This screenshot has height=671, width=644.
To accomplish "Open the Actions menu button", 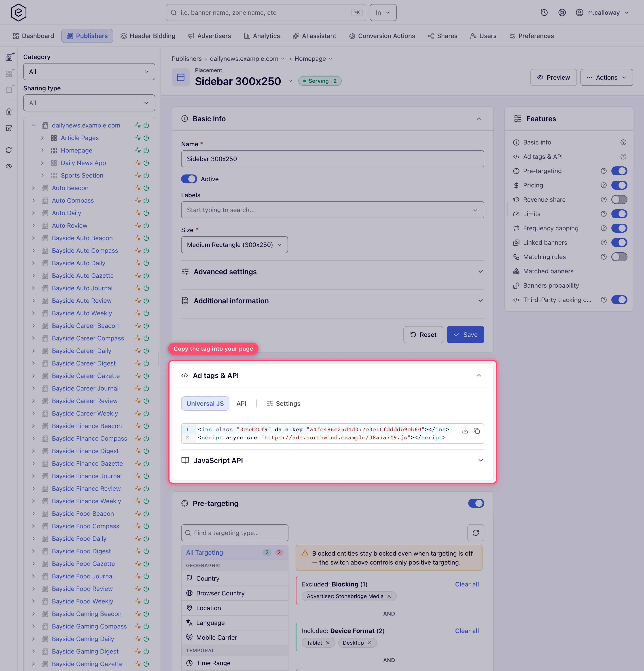I will tap(607, 77).
